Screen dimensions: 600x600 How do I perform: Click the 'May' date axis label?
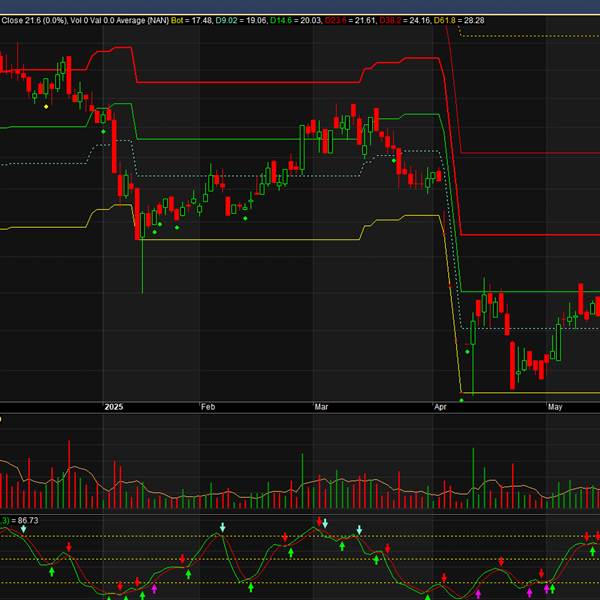tap(555, 407)
